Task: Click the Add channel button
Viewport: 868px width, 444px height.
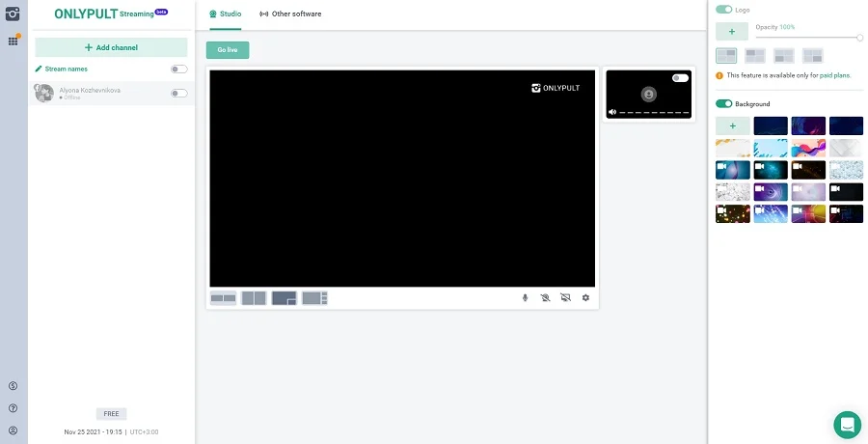Action: 111,47
